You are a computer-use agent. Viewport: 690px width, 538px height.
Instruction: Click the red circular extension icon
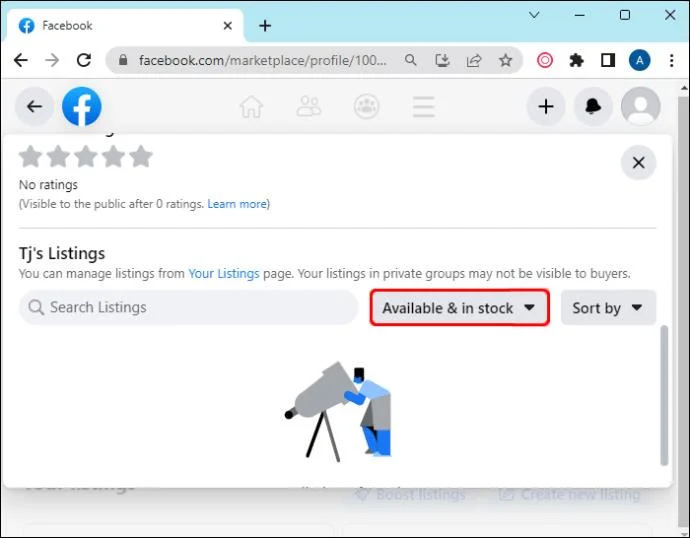point(545,60)
